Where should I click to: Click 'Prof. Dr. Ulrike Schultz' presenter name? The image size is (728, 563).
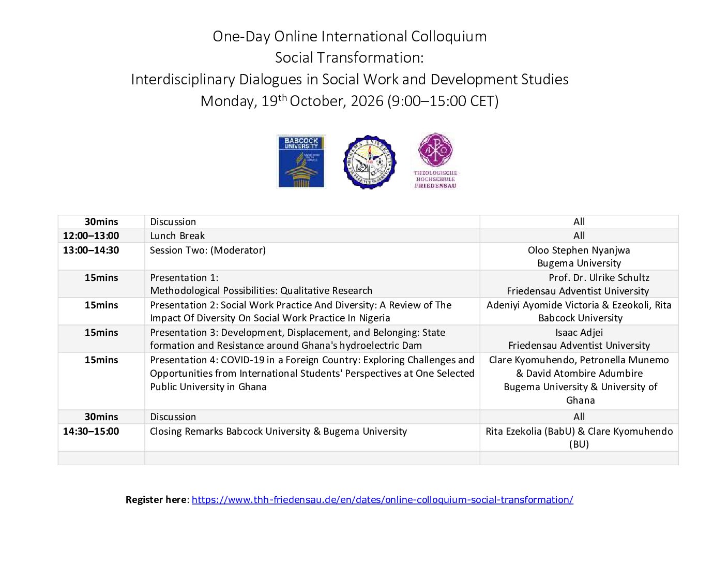tap(599, 278)
